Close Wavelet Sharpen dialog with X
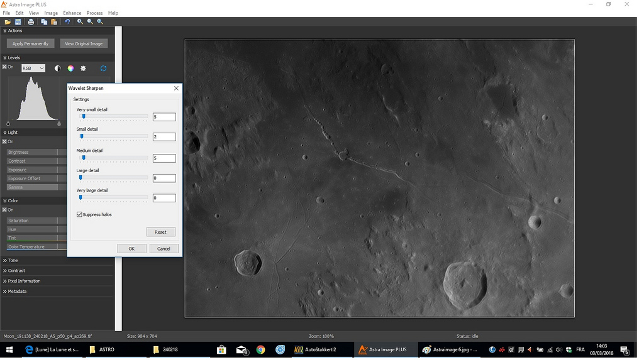The width and height of the screenshot is (644, 360). click(x=176, y=88)
